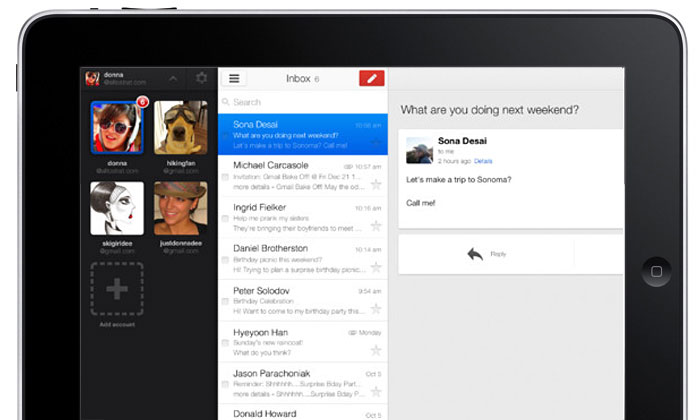Click the Add account button
Image resolution: width=700 pixels, height=420 pixels.
117,289
